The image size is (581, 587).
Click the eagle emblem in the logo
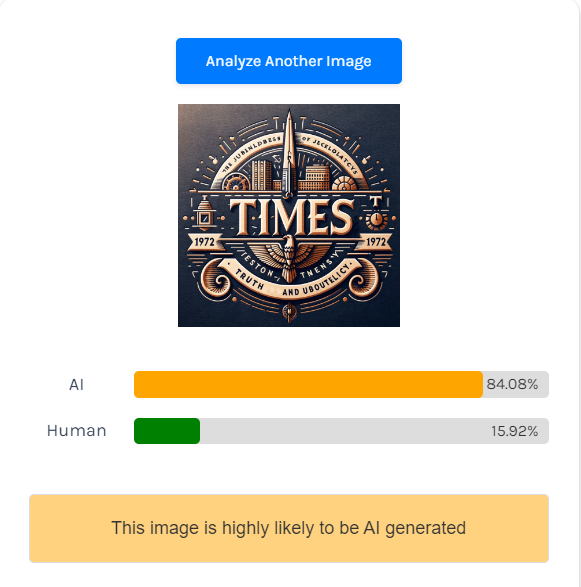[x=289, y=256]
